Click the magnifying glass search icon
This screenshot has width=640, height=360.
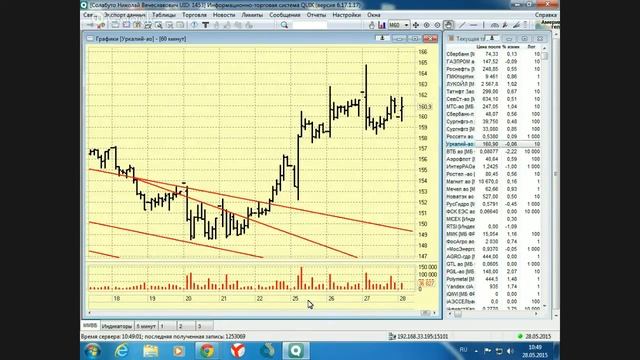(284, 25)
